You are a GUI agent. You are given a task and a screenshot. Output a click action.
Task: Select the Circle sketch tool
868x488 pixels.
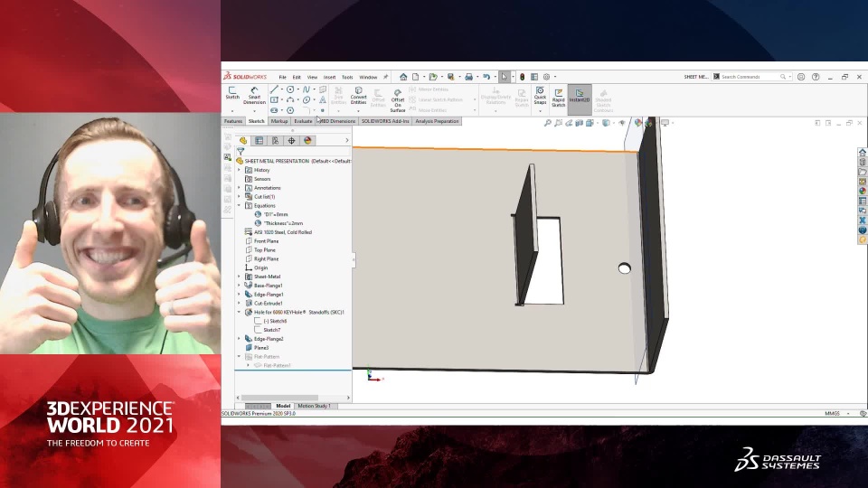(x=290, y=89)
